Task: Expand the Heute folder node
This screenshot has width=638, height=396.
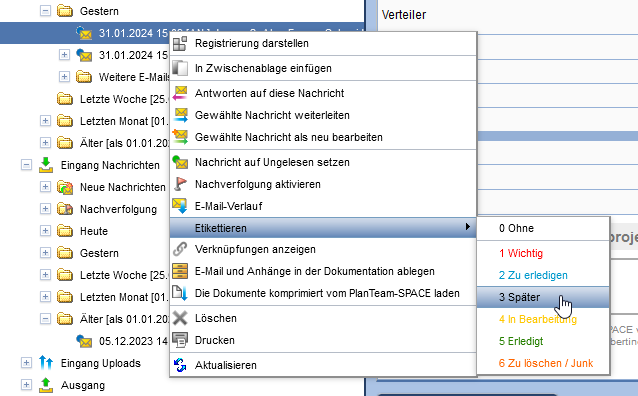Action: (45, 231)
